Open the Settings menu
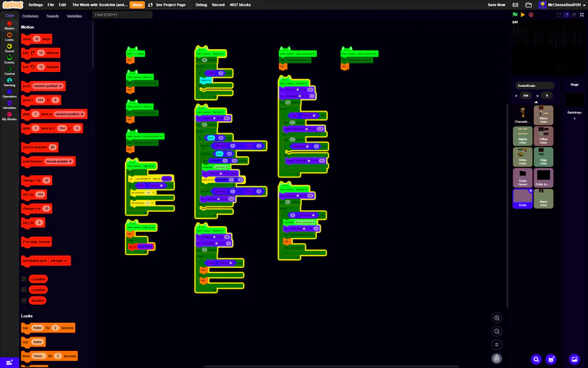This screenshot has height=368, width=588. [36, 5]
